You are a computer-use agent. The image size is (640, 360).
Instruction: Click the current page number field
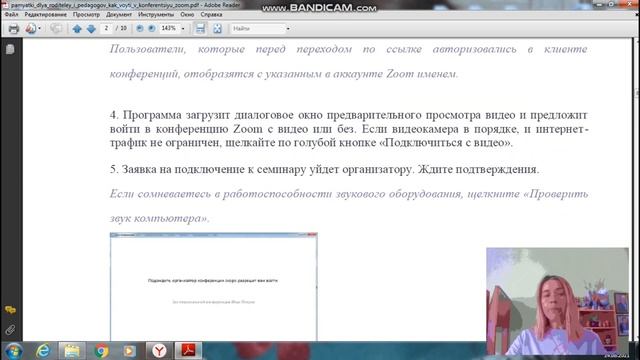click(x=106, y=28)
